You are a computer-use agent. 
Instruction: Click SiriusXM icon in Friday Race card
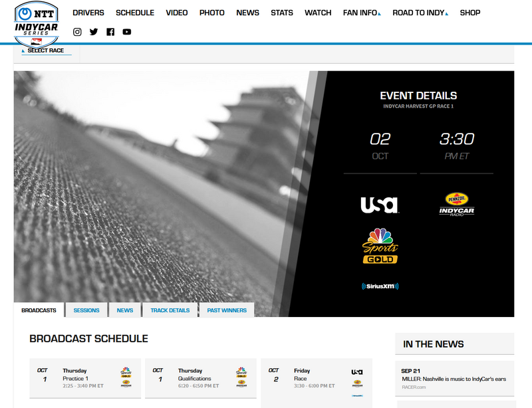pyautogui.click(x=357, y=395)
